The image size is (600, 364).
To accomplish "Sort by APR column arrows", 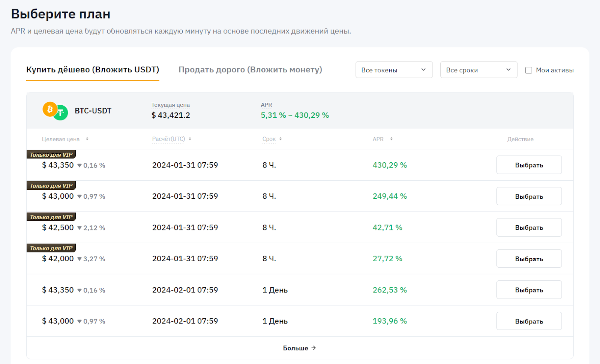I will (391, 139).
